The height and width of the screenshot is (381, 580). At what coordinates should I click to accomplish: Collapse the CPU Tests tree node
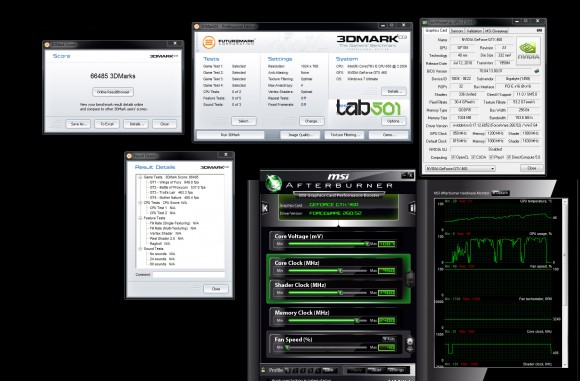click(x=140, y=203)
